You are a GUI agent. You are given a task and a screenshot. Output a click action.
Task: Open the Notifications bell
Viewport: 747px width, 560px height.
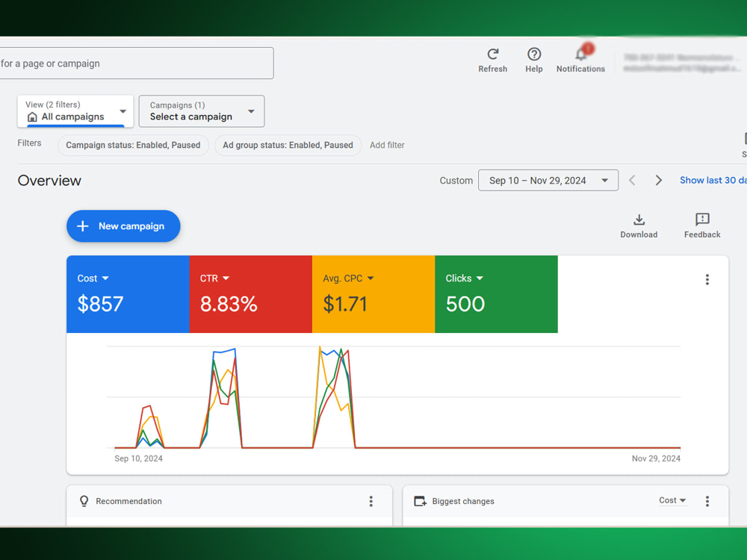point(580,54)
